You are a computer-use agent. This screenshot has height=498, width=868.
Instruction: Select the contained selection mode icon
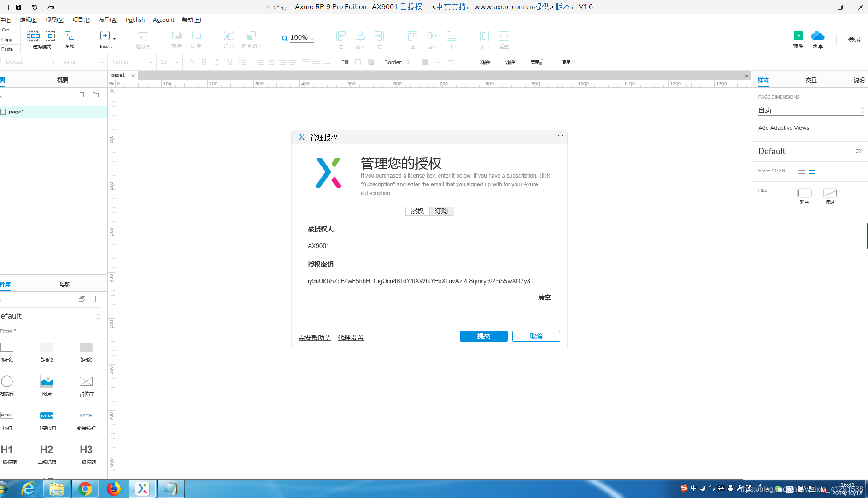[x=50, y=36]
